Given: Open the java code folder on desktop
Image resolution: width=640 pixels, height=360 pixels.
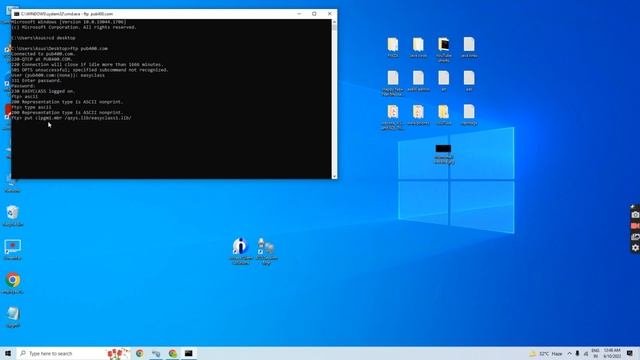Looking at the screenshot, I should tap(418, 47).
